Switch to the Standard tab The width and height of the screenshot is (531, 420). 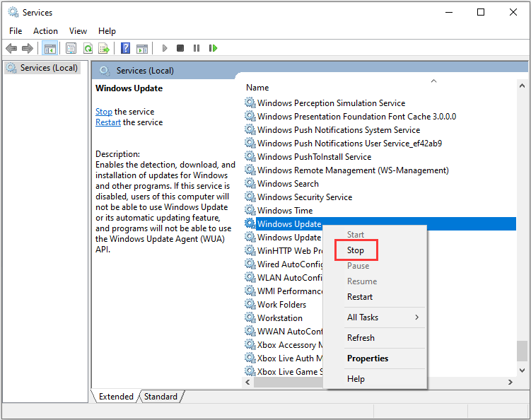(161, 396)
